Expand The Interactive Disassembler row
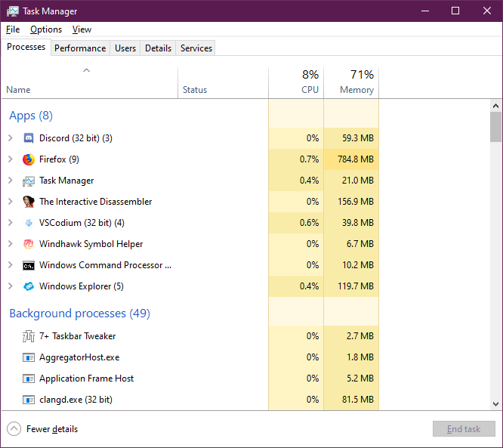 pos(11,202)
